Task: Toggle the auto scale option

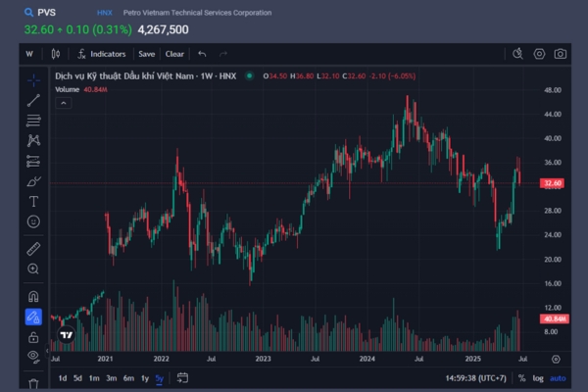Action: pos(558,378)
